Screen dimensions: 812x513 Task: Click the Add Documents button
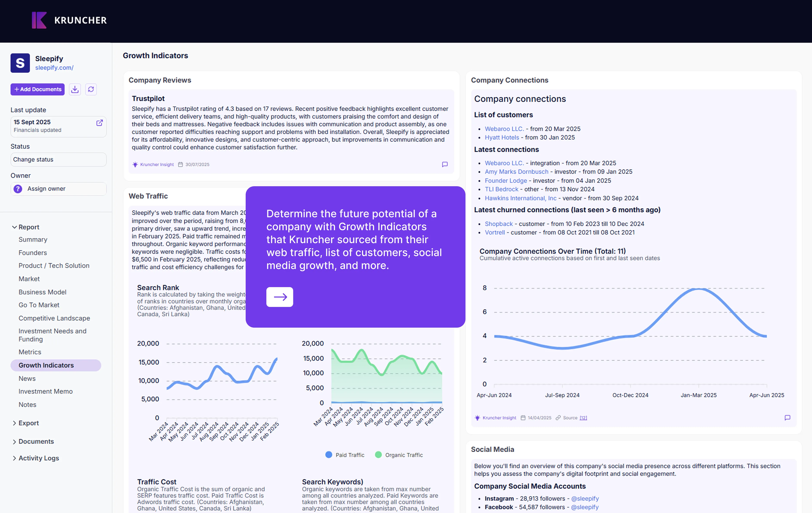[x=37, y=89]
